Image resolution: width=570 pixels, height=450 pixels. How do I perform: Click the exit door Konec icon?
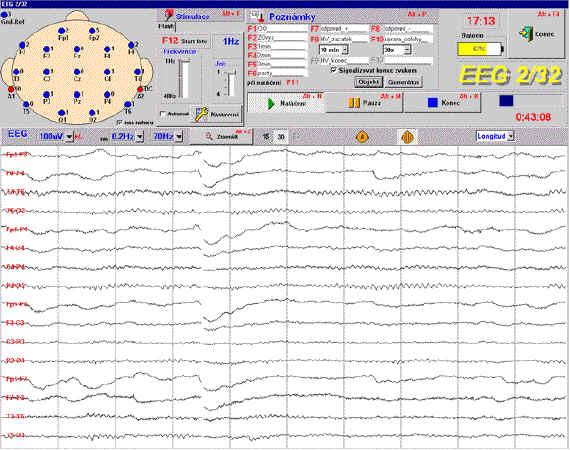point(525,34)
